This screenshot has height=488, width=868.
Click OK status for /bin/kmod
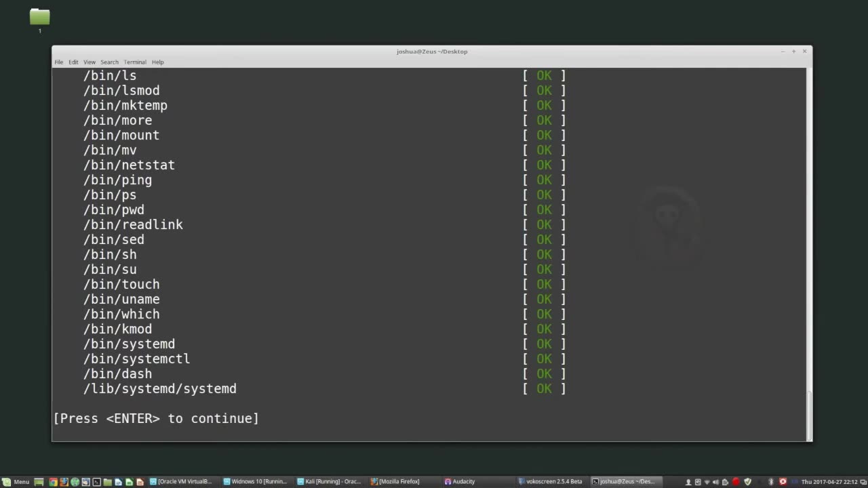[544, 329]
